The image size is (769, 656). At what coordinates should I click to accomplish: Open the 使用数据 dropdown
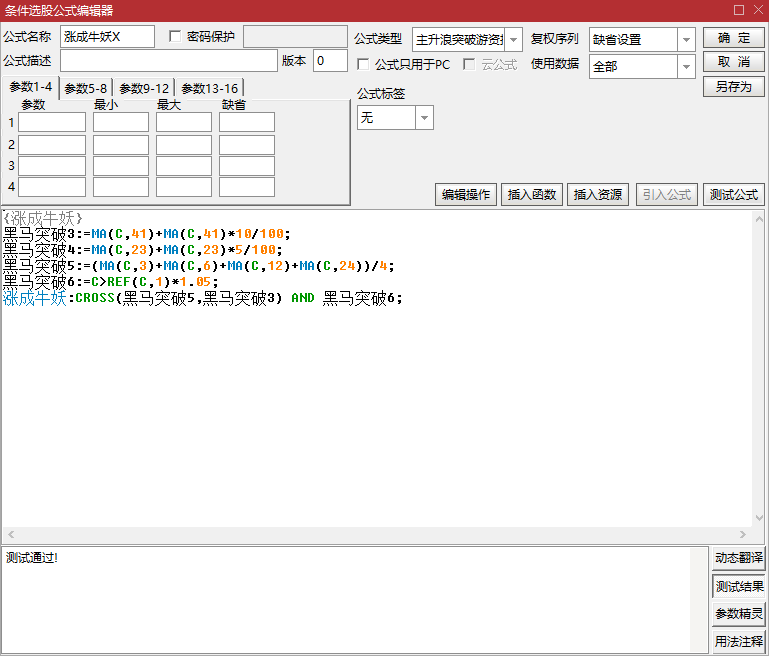686,67
